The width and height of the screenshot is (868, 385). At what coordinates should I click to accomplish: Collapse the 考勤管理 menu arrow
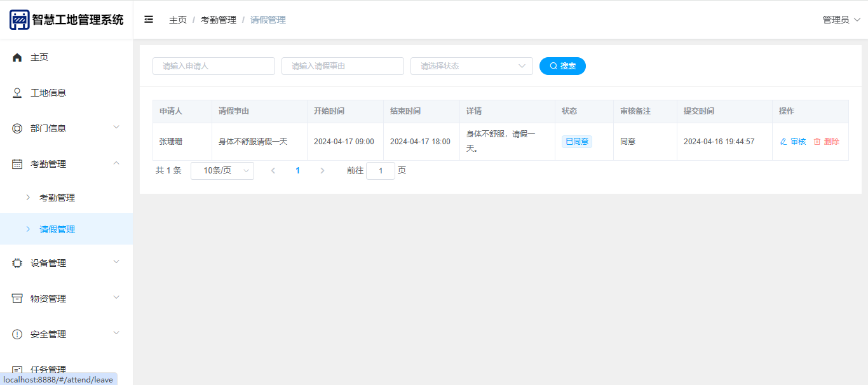[x=116, y=163]
